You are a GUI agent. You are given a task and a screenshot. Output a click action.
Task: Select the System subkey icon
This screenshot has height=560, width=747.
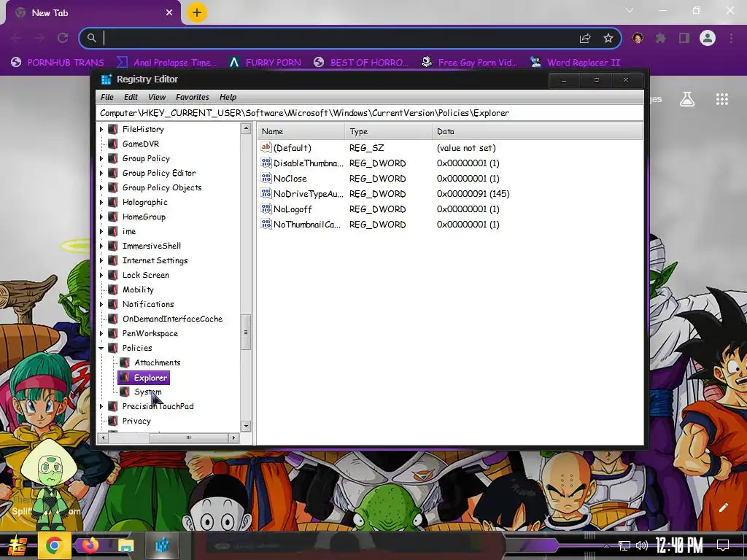point(125,392)
